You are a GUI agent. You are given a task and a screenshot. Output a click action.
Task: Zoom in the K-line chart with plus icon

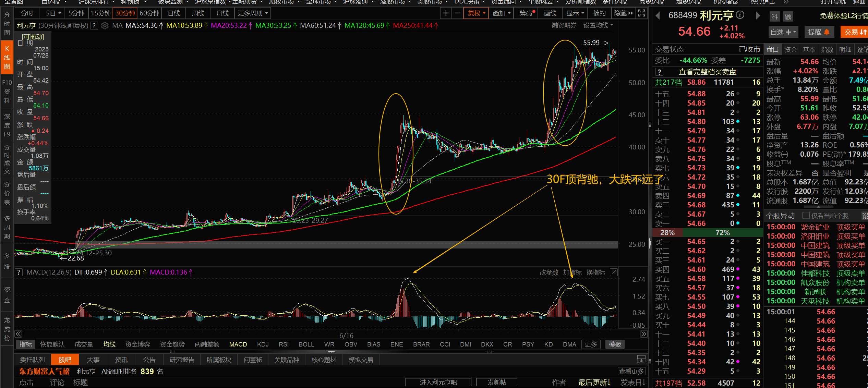[446, 13]
